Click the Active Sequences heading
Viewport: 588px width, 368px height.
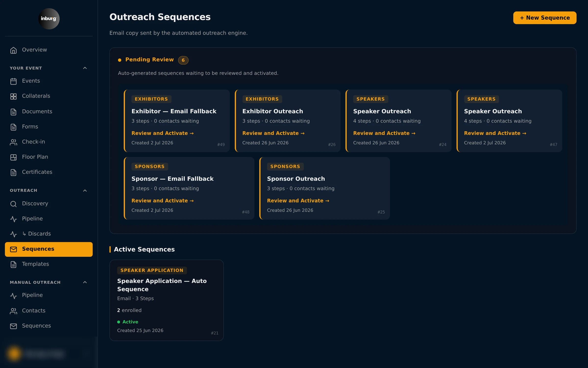[144, 249]
